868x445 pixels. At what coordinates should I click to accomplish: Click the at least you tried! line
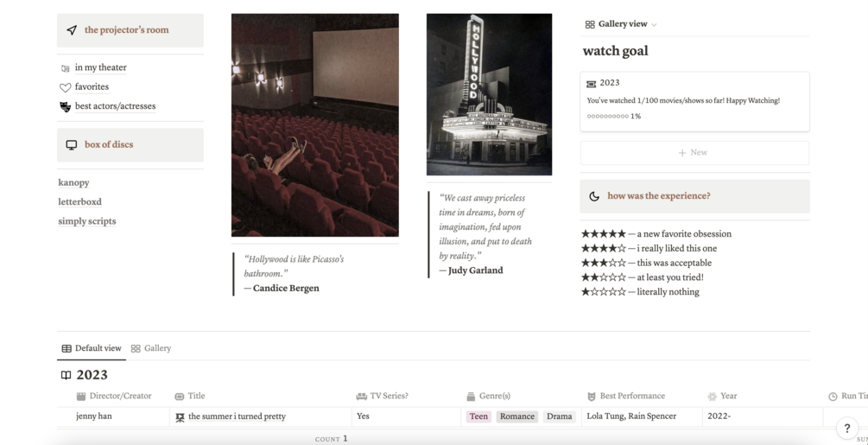click(x=642, y=277)
